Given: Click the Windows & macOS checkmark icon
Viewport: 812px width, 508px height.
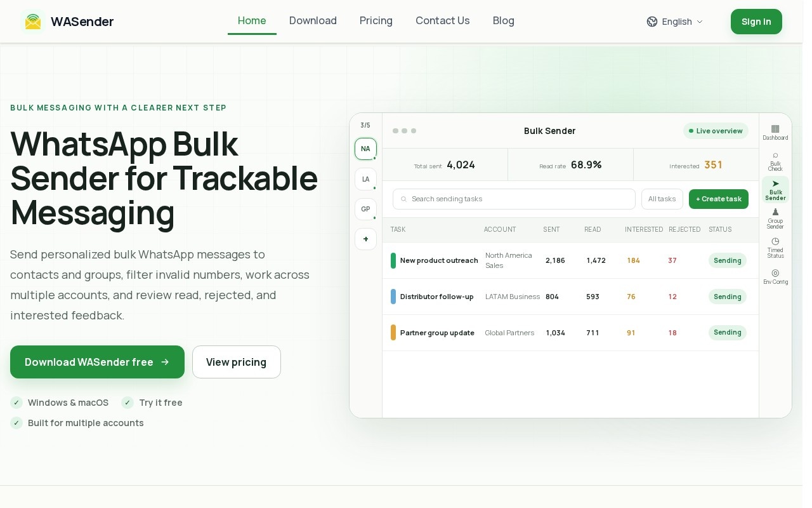Looking at the screenshot, I should [16, 403].
